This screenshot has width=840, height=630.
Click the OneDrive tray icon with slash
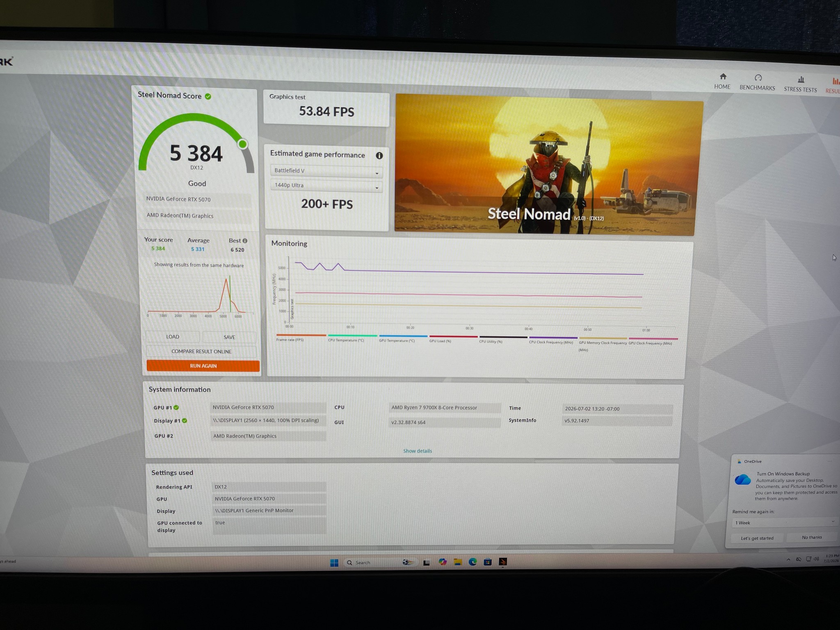pyautogui.click(x=799, y=559)
